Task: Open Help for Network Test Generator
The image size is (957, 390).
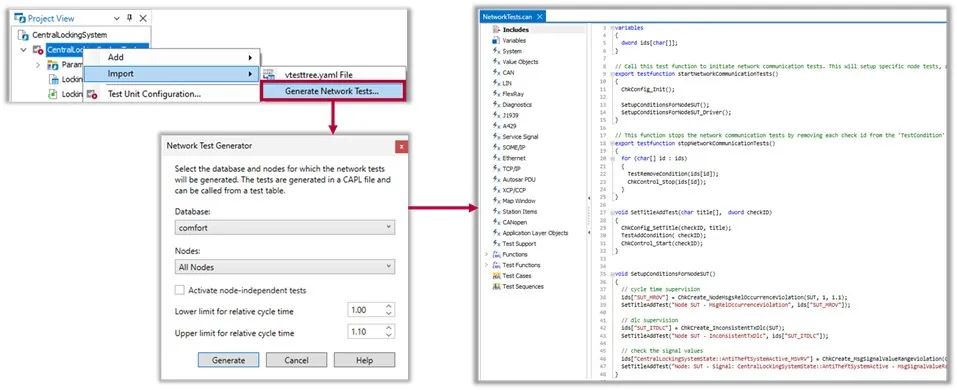Action: pos(364,360)
